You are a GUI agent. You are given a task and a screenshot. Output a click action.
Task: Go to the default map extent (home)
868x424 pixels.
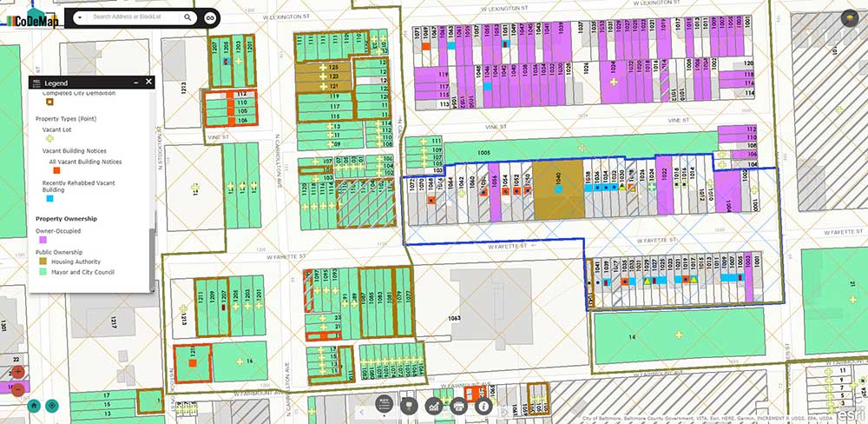[34, 405]
